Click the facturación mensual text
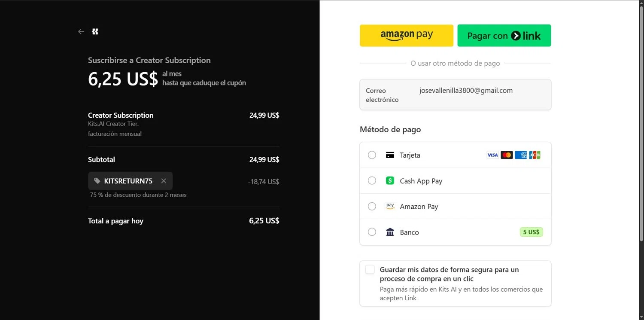 (115, 134)
